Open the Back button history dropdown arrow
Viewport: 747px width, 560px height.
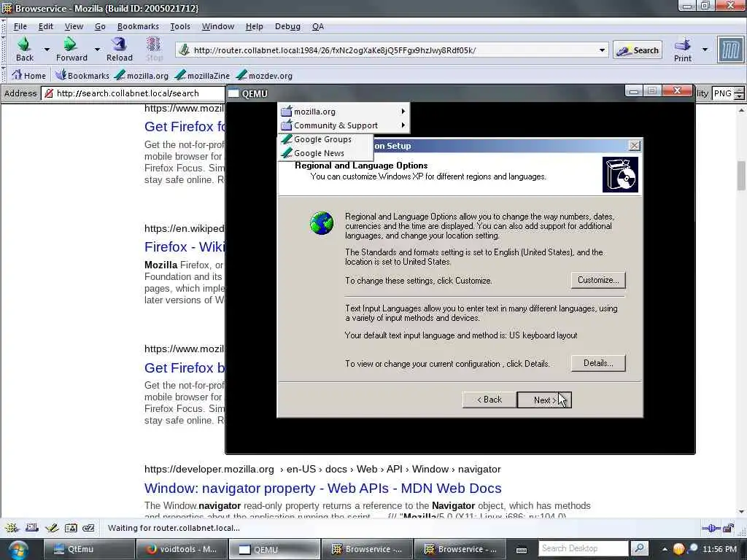[47, 49]
